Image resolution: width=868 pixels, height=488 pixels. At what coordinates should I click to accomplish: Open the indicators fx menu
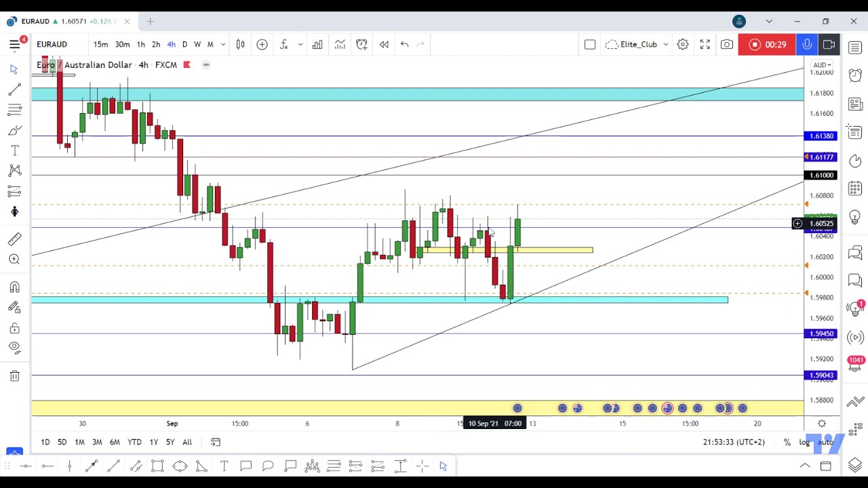(x=283, y=45)
